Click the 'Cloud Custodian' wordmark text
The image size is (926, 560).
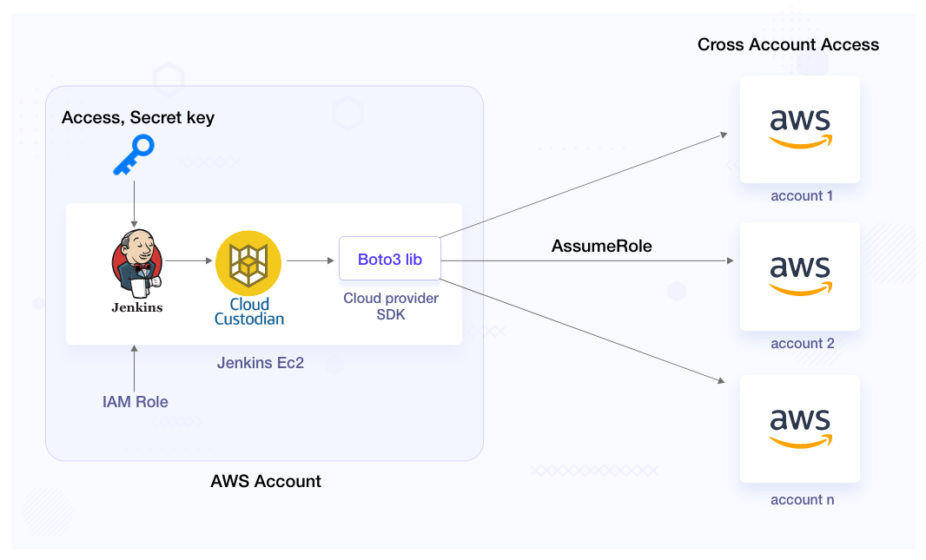pos(249,312)
